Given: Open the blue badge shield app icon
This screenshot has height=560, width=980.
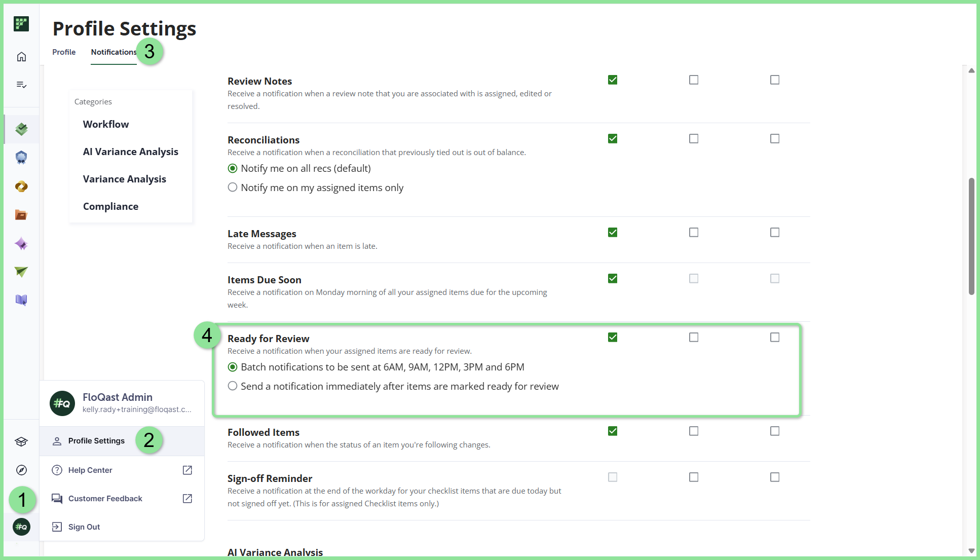Looking at the screenshot, I should (21, 158).
